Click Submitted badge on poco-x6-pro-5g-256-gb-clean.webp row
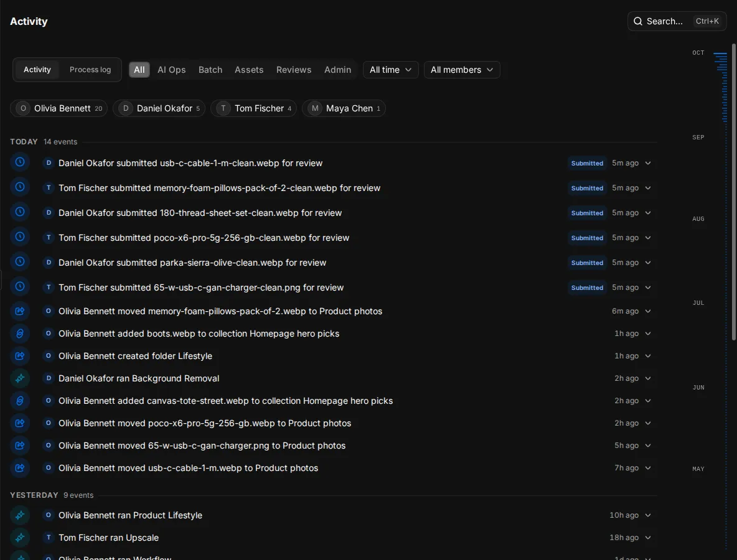737x560 pixels. (587, 238)
